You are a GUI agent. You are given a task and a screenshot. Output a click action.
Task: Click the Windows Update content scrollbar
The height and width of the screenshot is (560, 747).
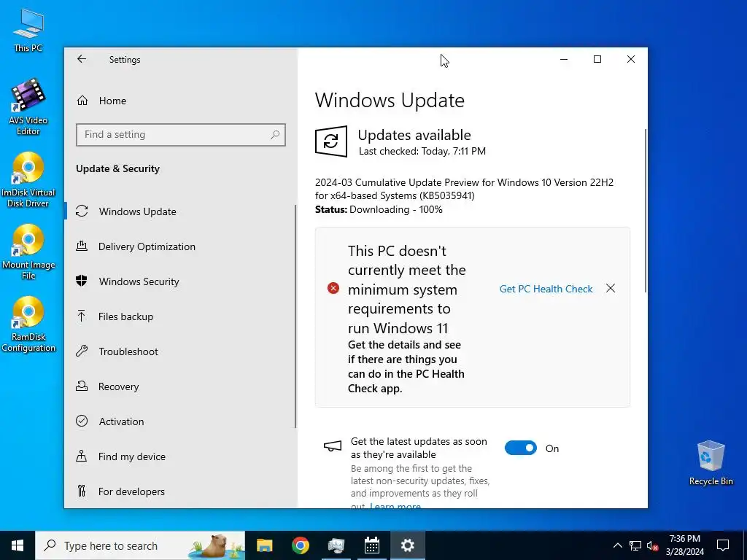click(646, 211)
